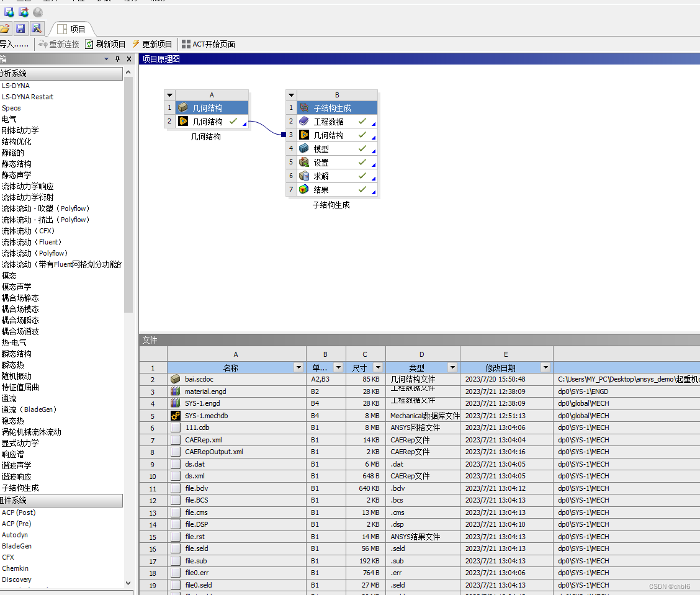Click the 子结构生成 icon in cell B1
This screenshot has width=700, height=595.
pyautogui.click(x=305, y=107)
